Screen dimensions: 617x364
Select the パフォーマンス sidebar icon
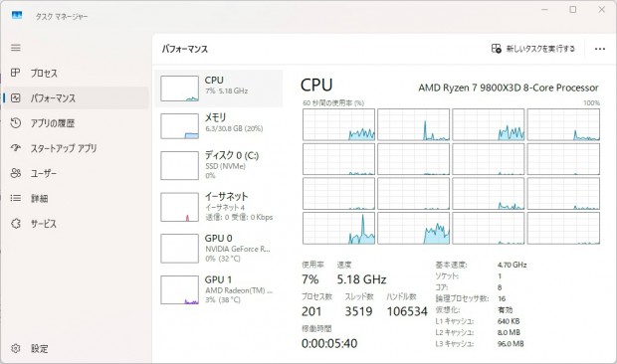pyautogui.click(x=15, y=97)
